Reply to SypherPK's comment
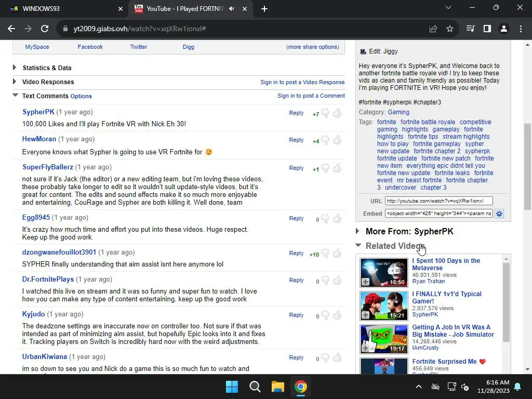 [296, 113]
